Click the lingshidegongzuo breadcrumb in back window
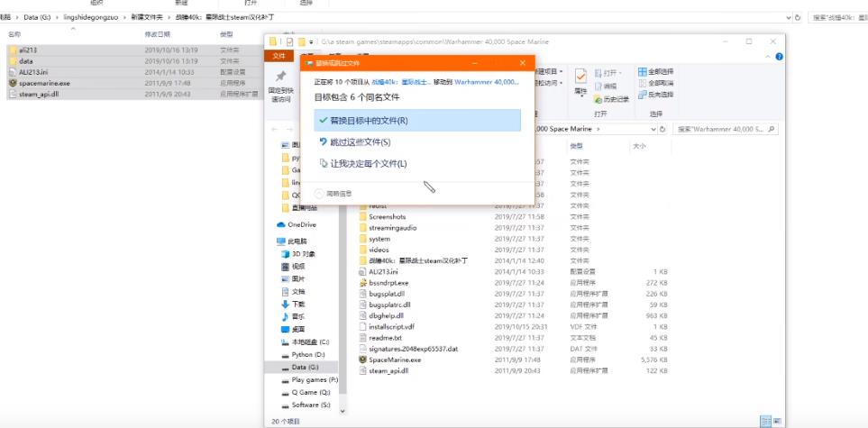This screenshot has width=868, height=428. tap(91, 17)
